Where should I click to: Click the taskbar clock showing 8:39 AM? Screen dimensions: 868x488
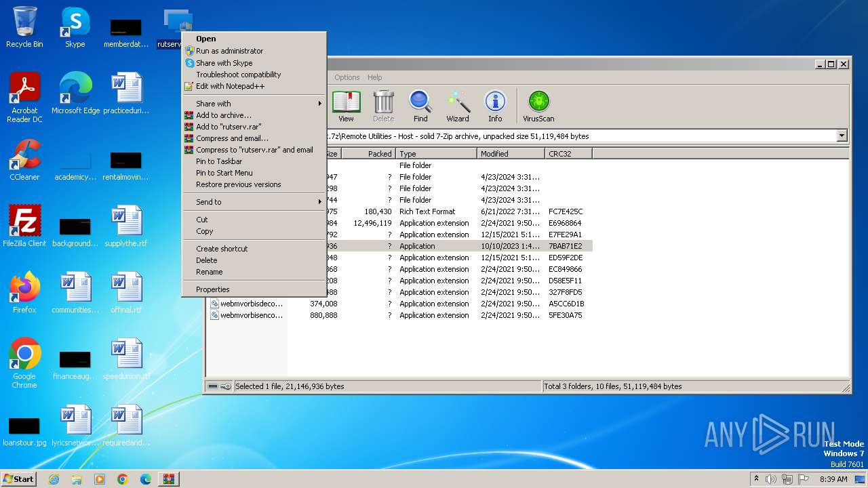point(833,479)
